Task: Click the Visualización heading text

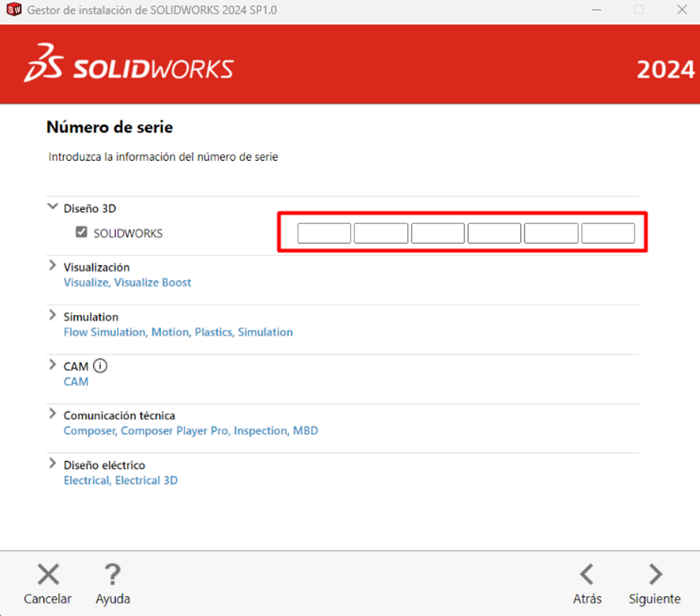Action: (x=96, y=267)
